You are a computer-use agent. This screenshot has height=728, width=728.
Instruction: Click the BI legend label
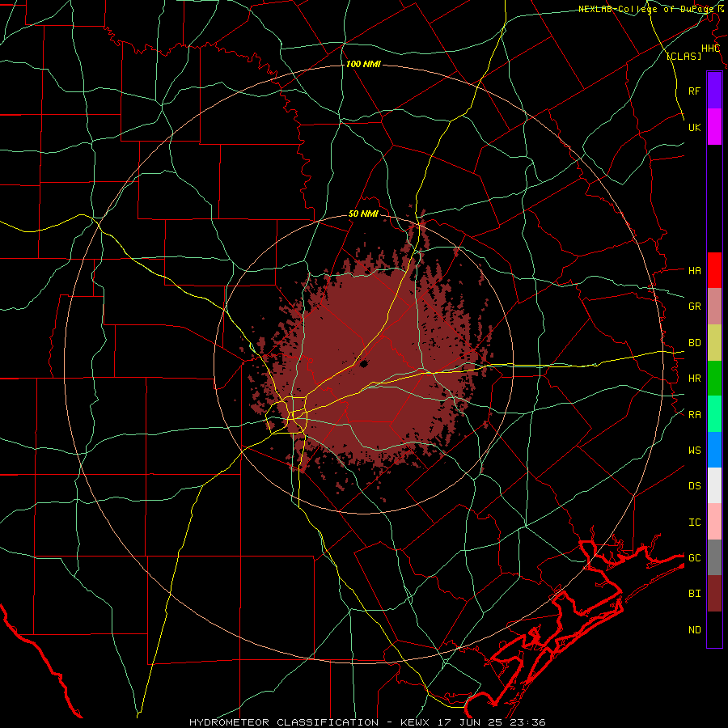694,594
